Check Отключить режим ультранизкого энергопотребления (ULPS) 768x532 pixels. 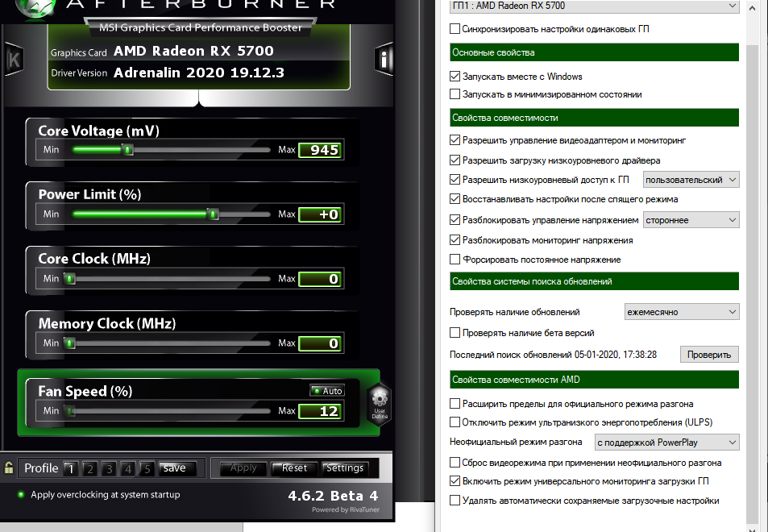455,422
